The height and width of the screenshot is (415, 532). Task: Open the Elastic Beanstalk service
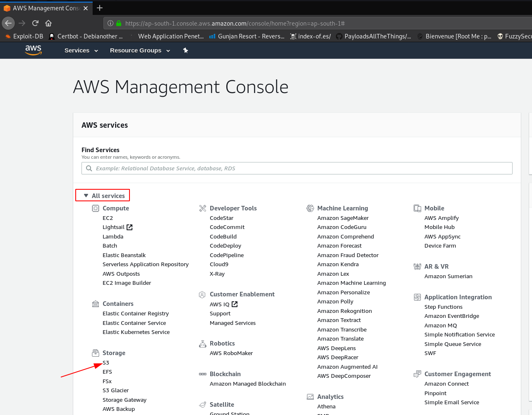click(x=124, y=255)
